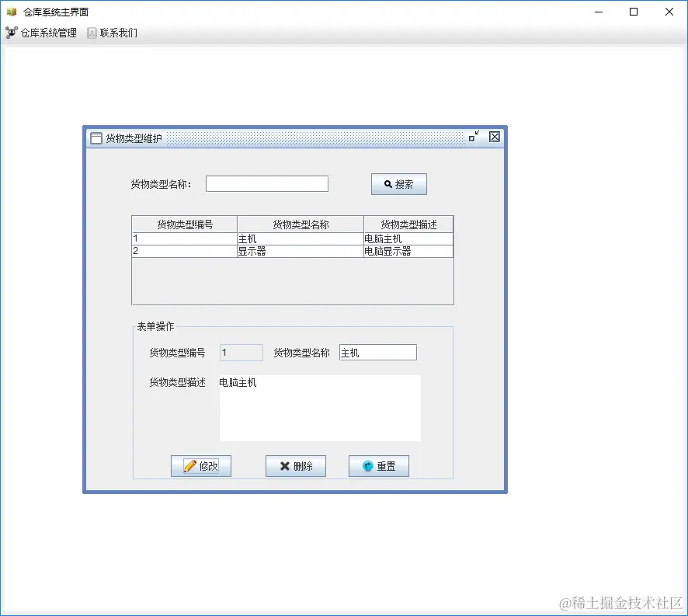Viewport: 688px width, 616px height.
Task: Click the gear icon beside 仓库系统管理 menu
Action: [12, 33]
